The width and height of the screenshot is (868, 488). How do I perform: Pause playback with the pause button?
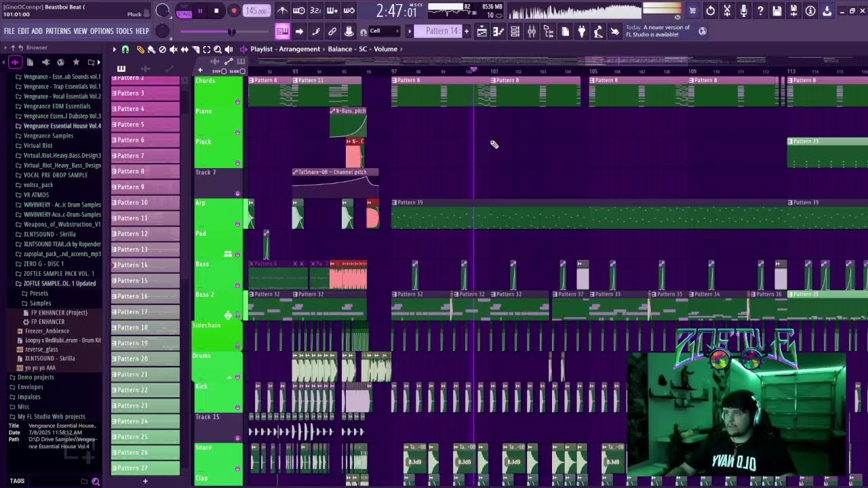200,11
